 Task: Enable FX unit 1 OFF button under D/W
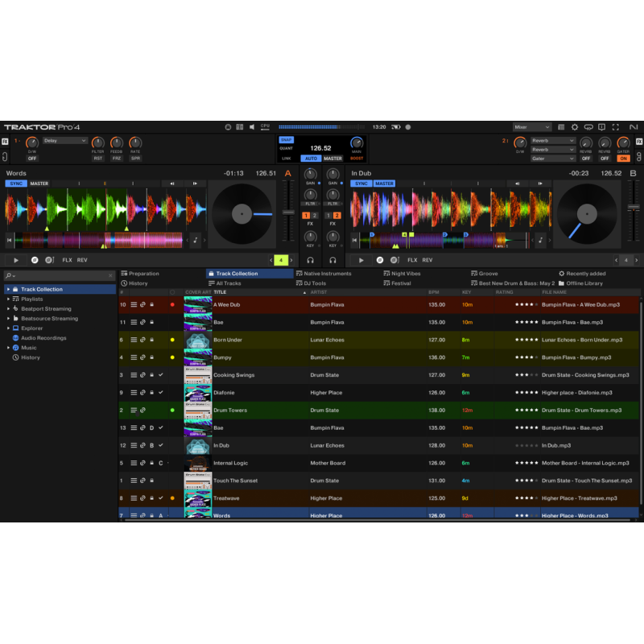(x=32, y=159)
